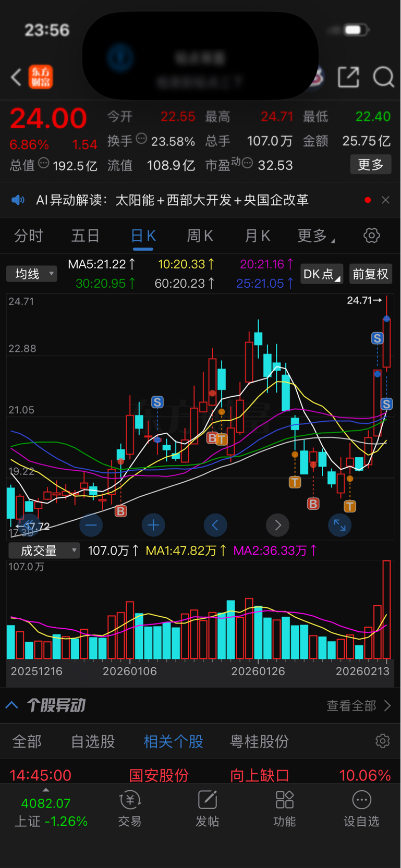The image size is (401, 868).
Task: Select the 日K tab
Action: [143, 236]
